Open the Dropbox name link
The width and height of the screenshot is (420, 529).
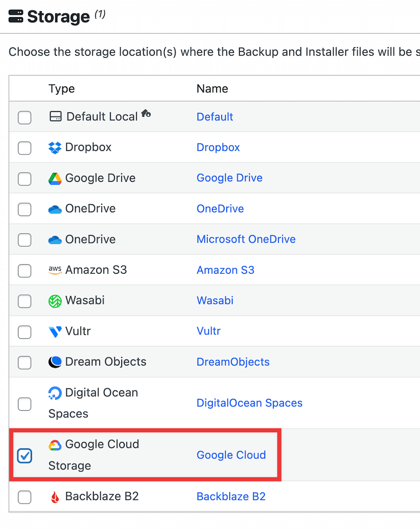[x=218, y=148]
